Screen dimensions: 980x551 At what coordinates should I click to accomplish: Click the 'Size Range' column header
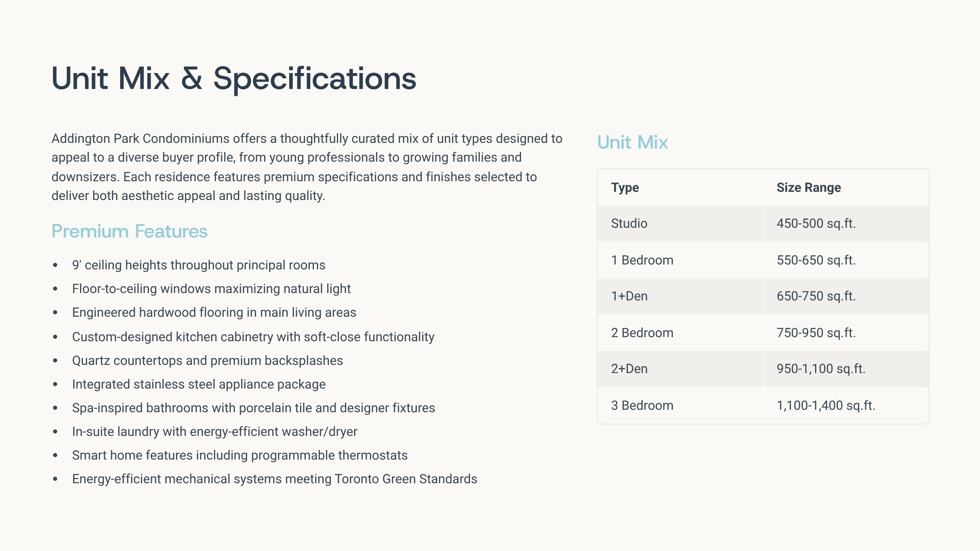point(808,188)
